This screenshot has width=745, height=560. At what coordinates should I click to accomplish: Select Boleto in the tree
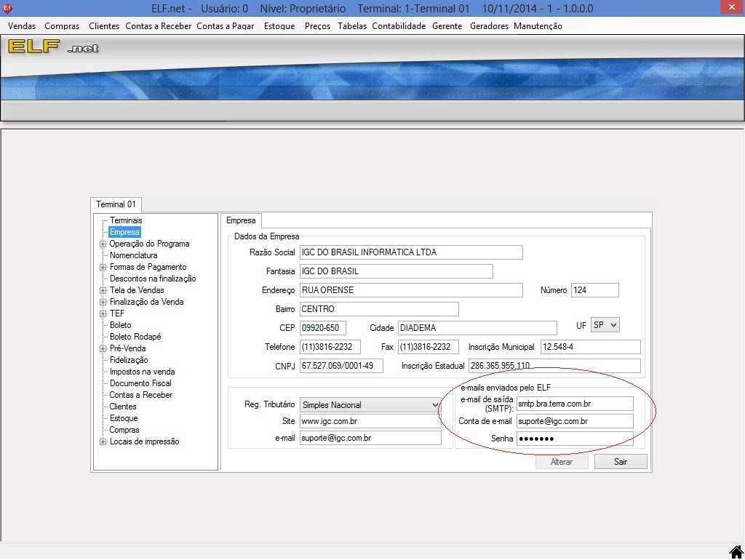(120, 325)
